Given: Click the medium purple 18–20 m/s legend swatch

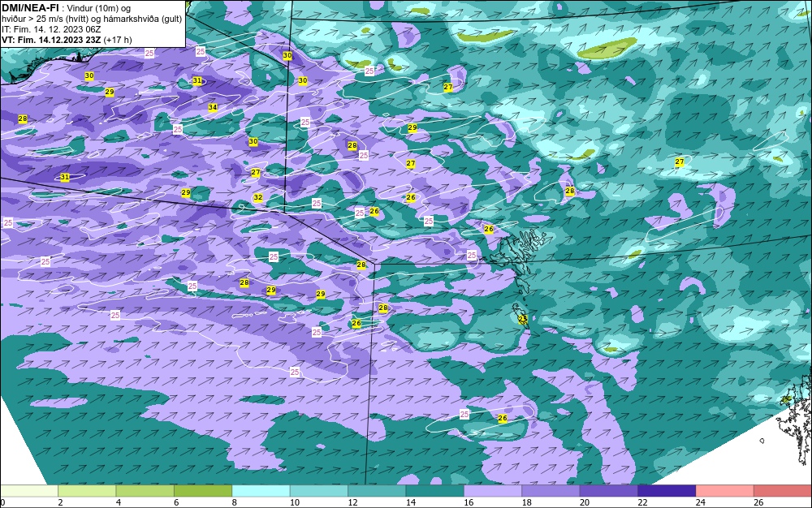Looking at the screenshot, I should pyautogui.click(x=551, y=491).
